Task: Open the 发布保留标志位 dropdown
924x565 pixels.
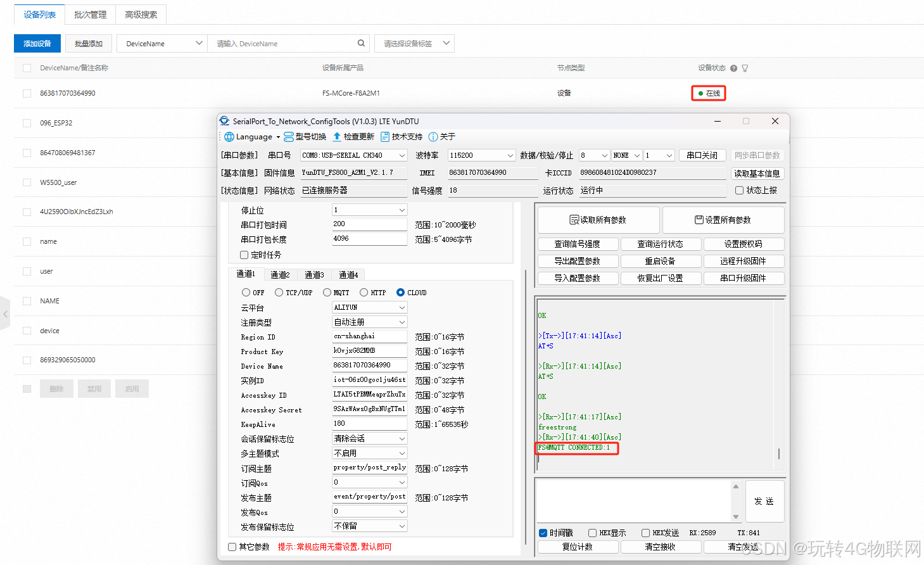Action: 369,526
